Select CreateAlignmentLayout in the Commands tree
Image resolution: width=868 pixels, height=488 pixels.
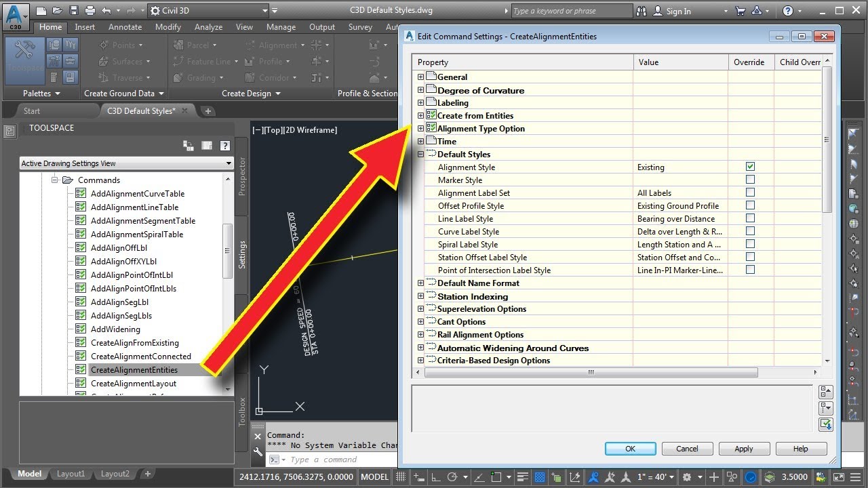[134, 384]
